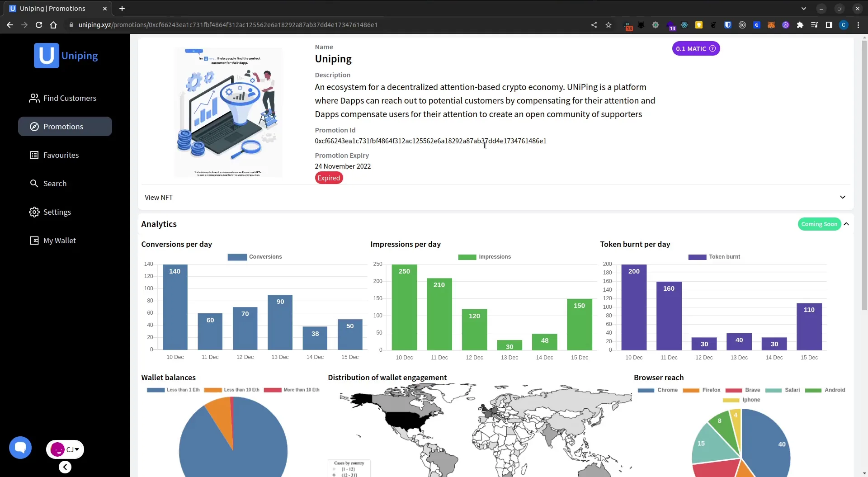868x477 pixels.
Task: Click the Find Customers people icon
Action: point(34,98)
